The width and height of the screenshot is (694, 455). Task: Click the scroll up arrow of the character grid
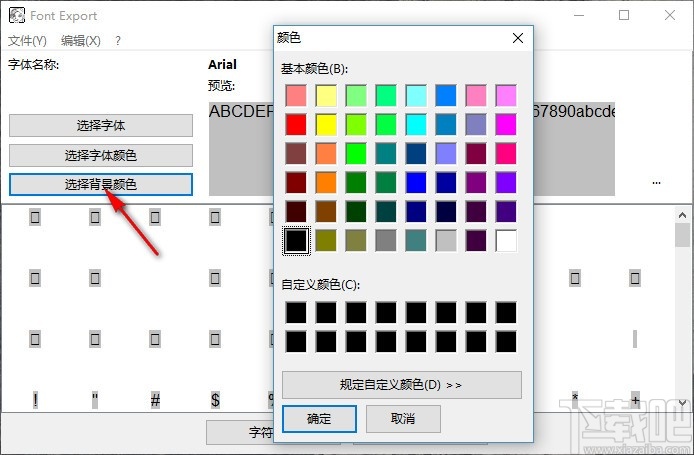pyautogui.click(x=682, y=215)
